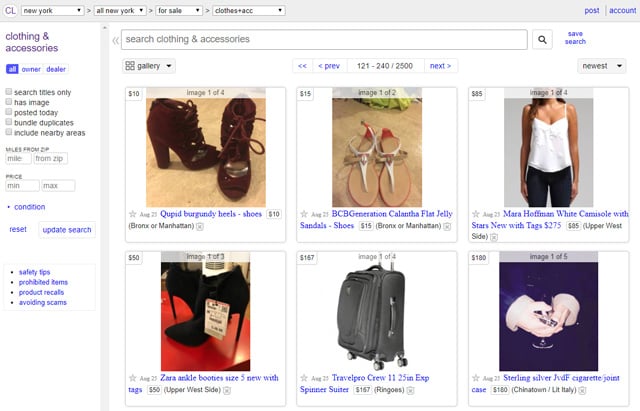Hide the Zara ankle booties listing
This screenshot has width=640, height=411.
227,391
